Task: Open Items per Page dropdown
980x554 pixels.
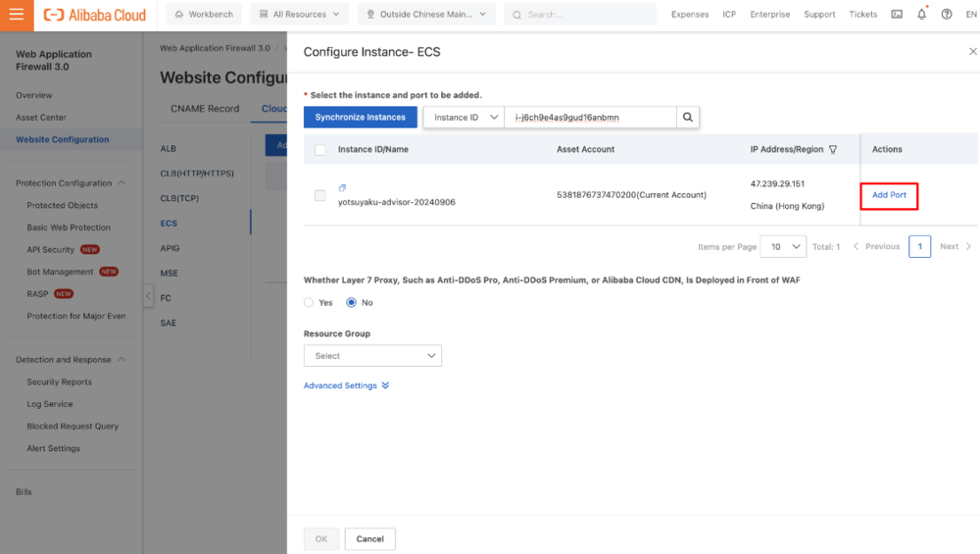Action: pyautogui.click(x=783, y=246)
